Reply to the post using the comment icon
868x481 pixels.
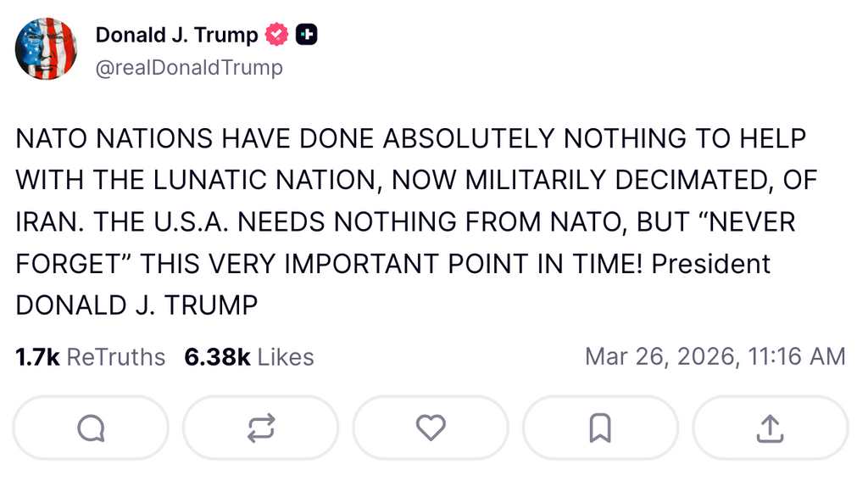91,428
